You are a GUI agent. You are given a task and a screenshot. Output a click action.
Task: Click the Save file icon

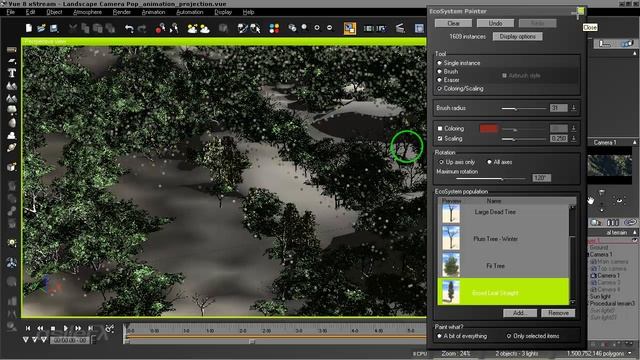point(54,28)
